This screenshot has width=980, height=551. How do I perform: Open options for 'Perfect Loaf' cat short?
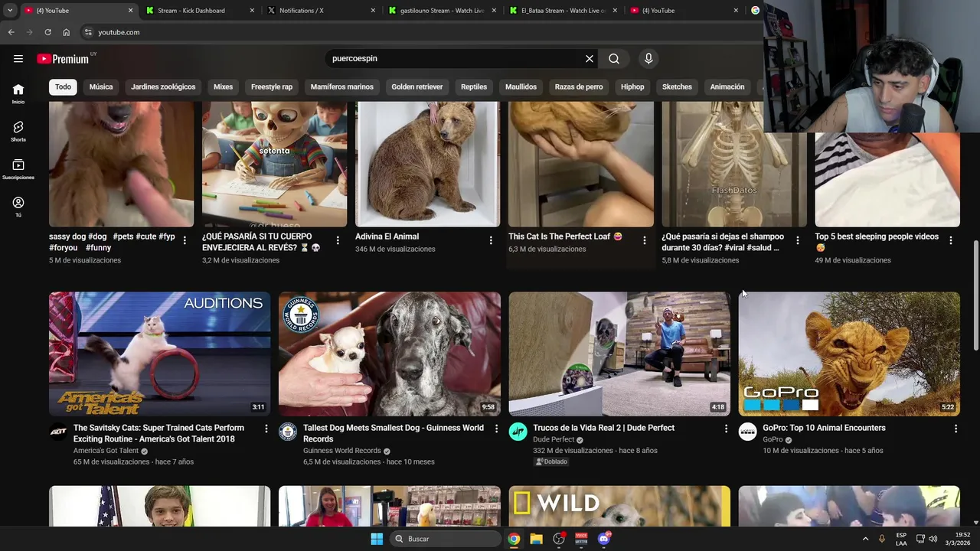(644, 240)
